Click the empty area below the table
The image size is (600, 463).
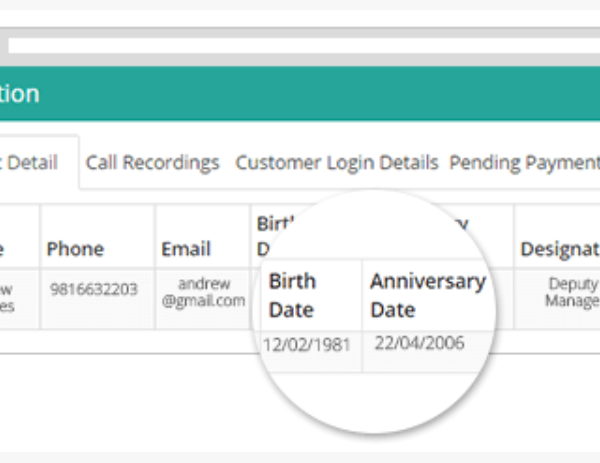(x=126, y=402)
